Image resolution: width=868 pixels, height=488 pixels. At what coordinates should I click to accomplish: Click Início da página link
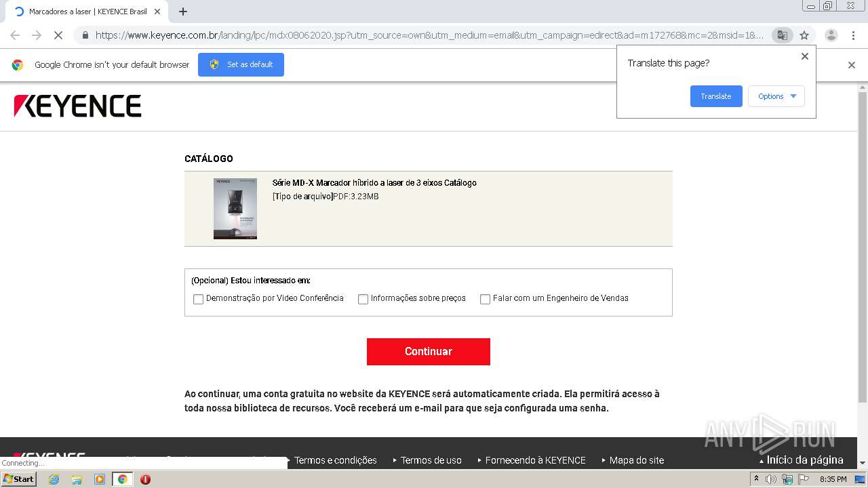pyautogui.click(x=804, y=460)
